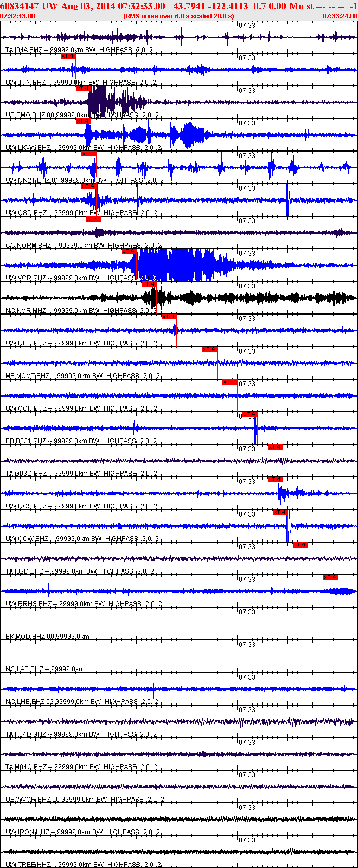This screenshot has width=358, height=868.
Task: Select the xT 4 pick flag on US BMO trace
Action: [x=83, y=89]
